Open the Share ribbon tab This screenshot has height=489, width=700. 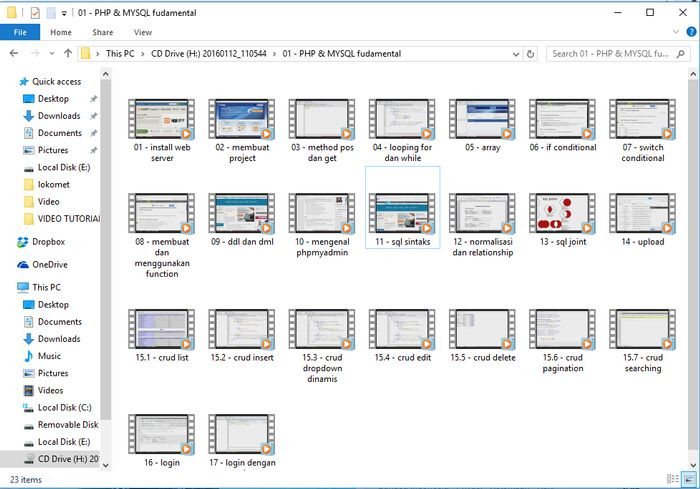tap(102, 32)
